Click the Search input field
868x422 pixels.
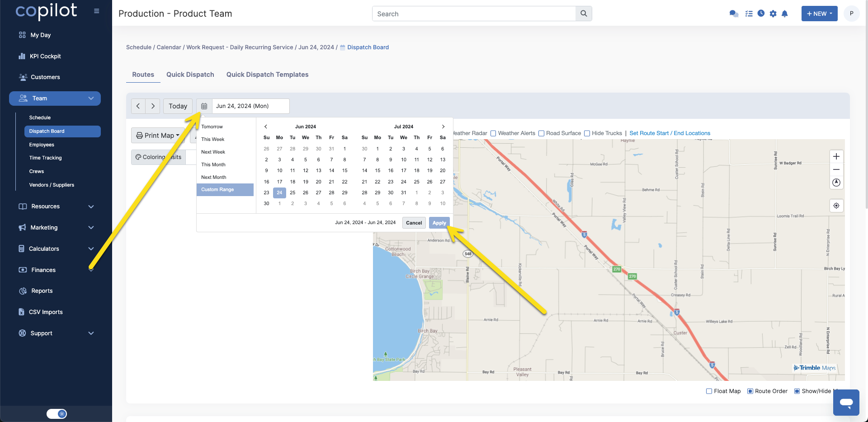474,14
